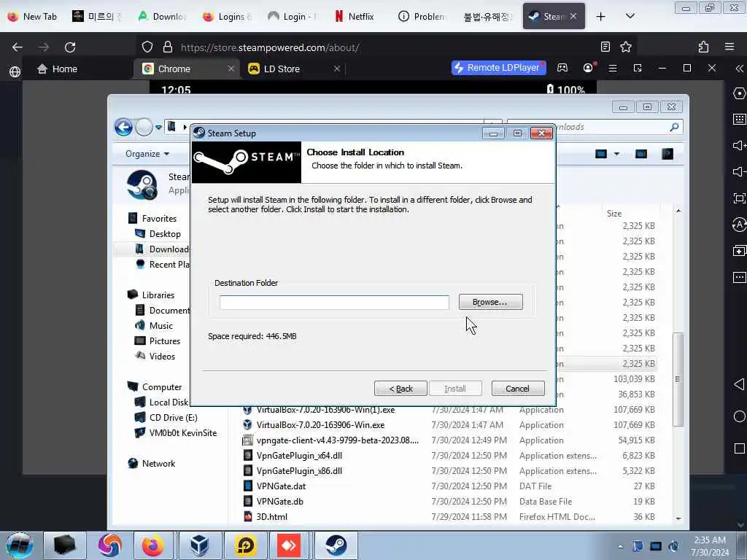Image resolution: width=747 pixels, height=560 pixels.
Task: Open the browser extensions puzzle icon
Action: [x=703, y=47]
